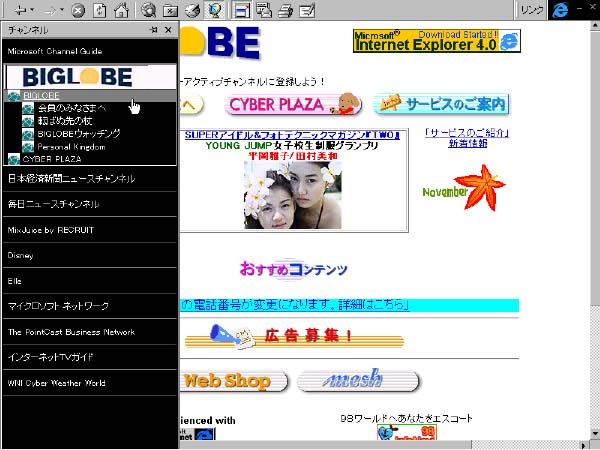Click vertical scrollbar down arrow
Image resolution: width=600 pixels, height=450 pixels.
click(x=595, y=434)
